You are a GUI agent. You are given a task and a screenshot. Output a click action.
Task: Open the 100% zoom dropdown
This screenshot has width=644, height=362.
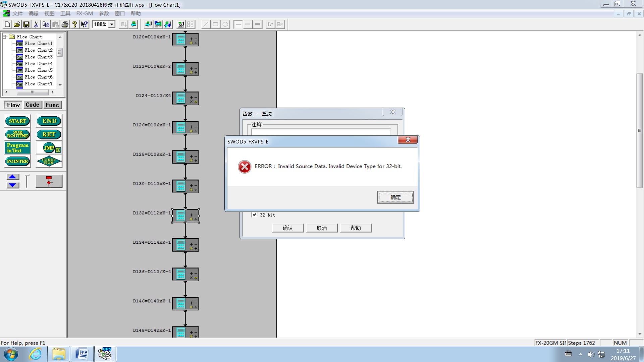[x=112, y=24]
